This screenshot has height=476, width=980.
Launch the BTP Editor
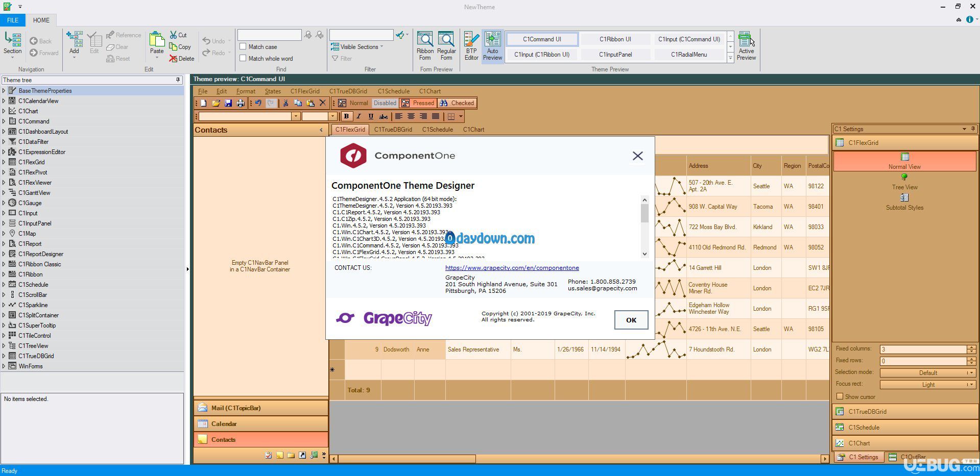point(471,46)
